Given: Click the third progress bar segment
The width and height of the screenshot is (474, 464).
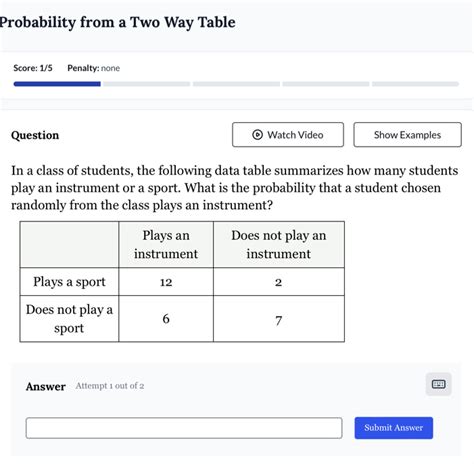Looking at the screenshot, I should (236, 84).
